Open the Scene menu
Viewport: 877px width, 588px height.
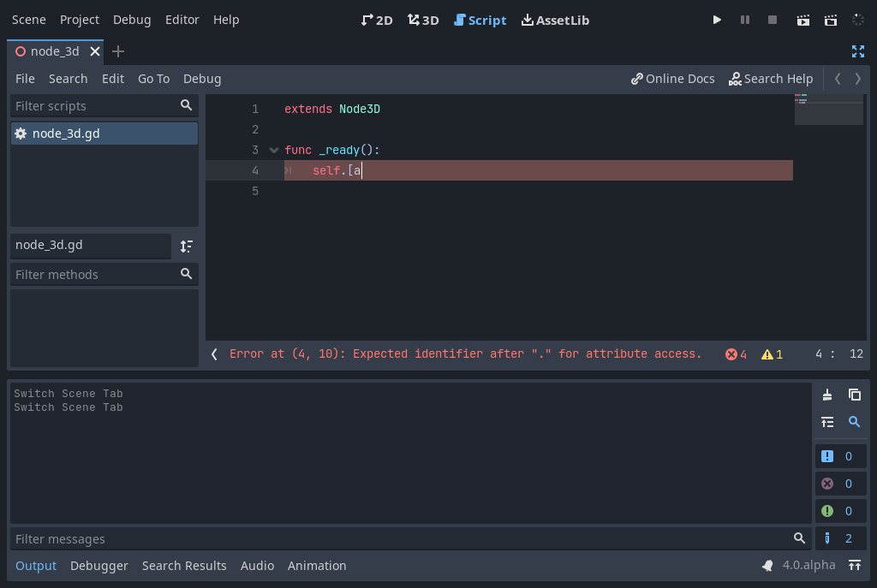click(x=29, y=20)
